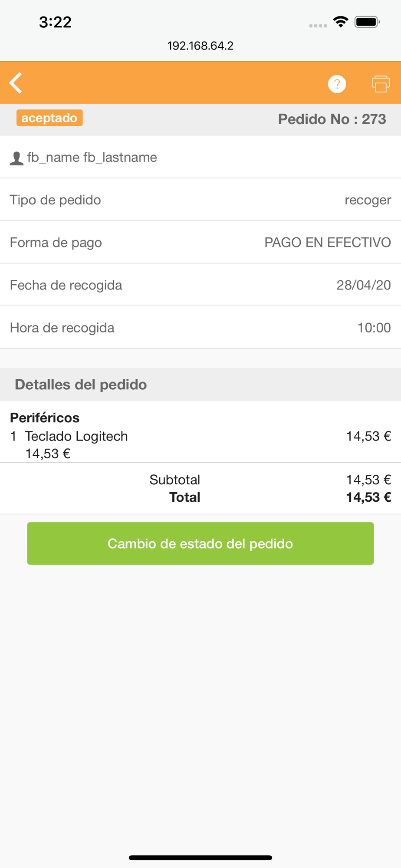
Task: Tap the fb_name fb_lastname customer name
Action: (92, 157)
